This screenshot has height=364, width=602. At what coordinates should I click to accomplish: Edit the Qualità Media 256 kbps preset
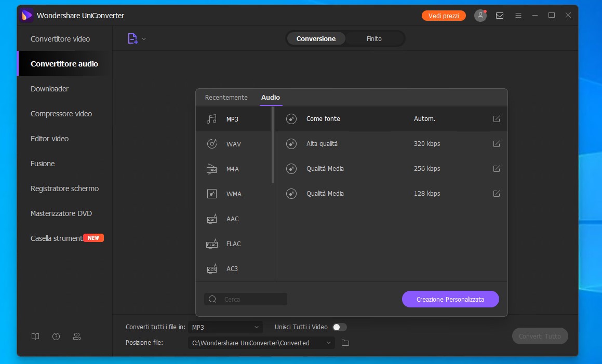point(497,169)
